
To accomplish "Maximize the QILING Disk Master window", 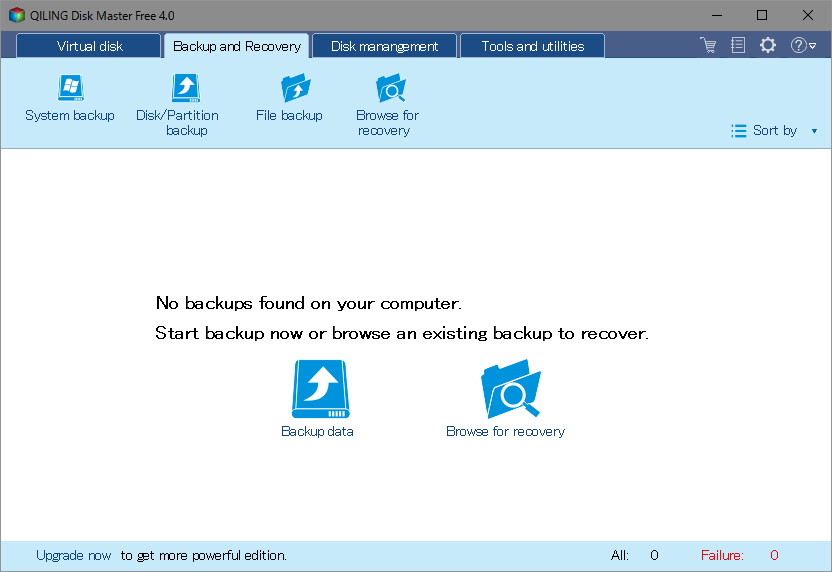I will click(x=762, y=15).
